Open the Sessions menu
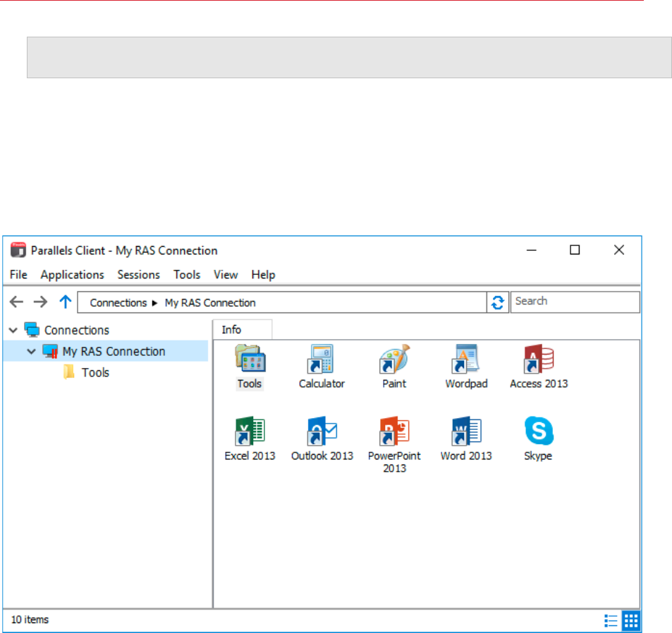 [x=139, y=274]
